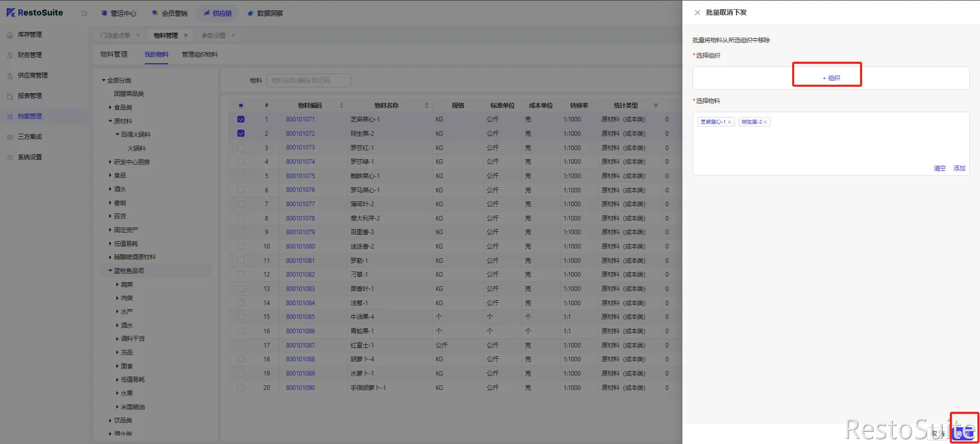
Task: Open material code 800101085 link
Action: click(x=300, y=317)
